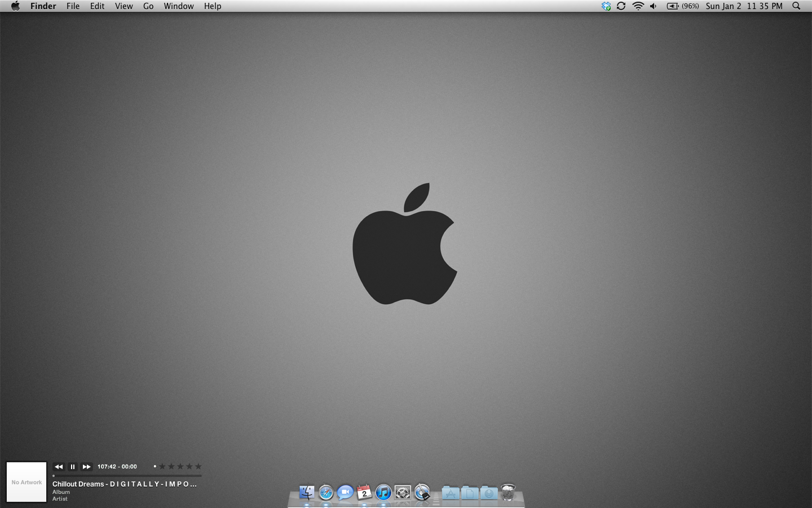Launch iTunes from the dock

(x=383, y=493)
